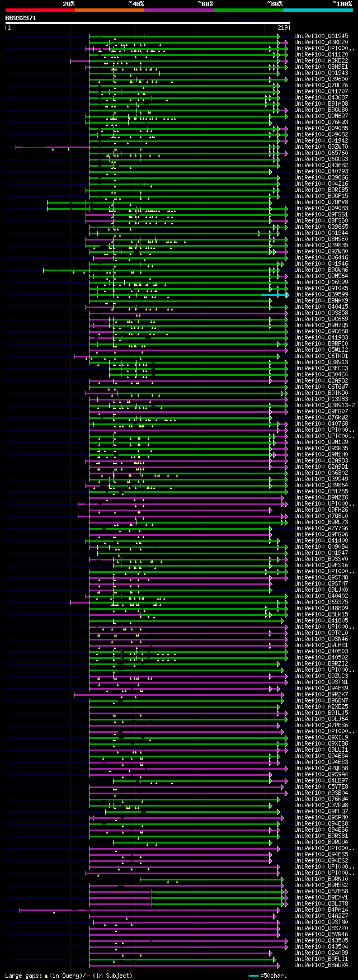Select the UniRef100_B9NAX9 row label

pos(321,301)
